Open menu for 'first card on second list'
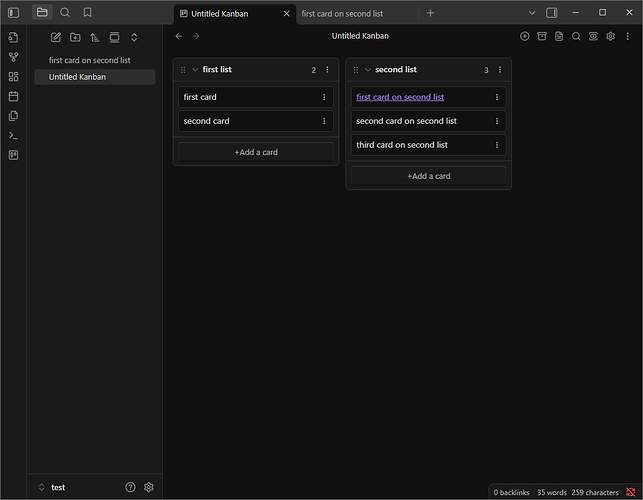Image resolution: width=643 pixels, height=500 pixels. click(x=497, y=97)
